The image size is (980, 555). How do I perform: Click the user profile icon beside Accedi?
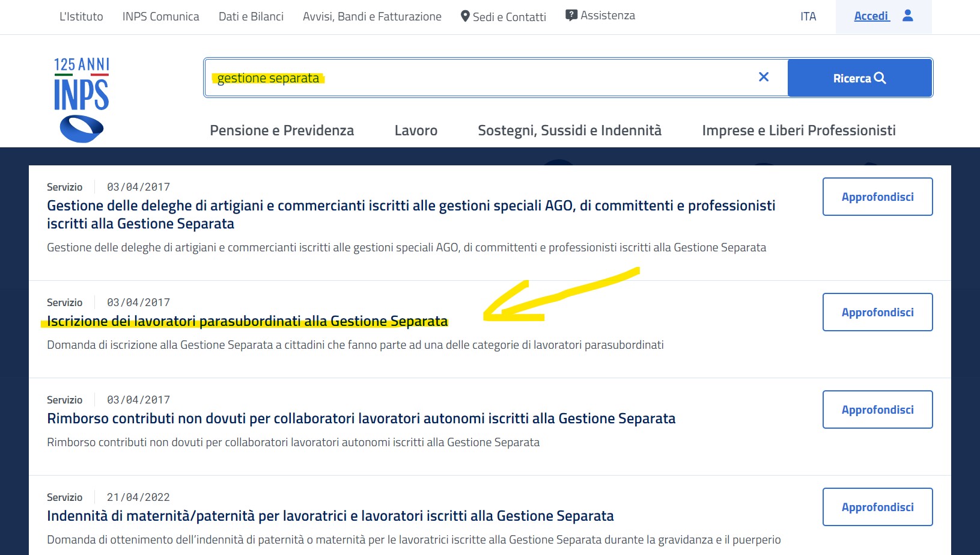click(907, 16)
